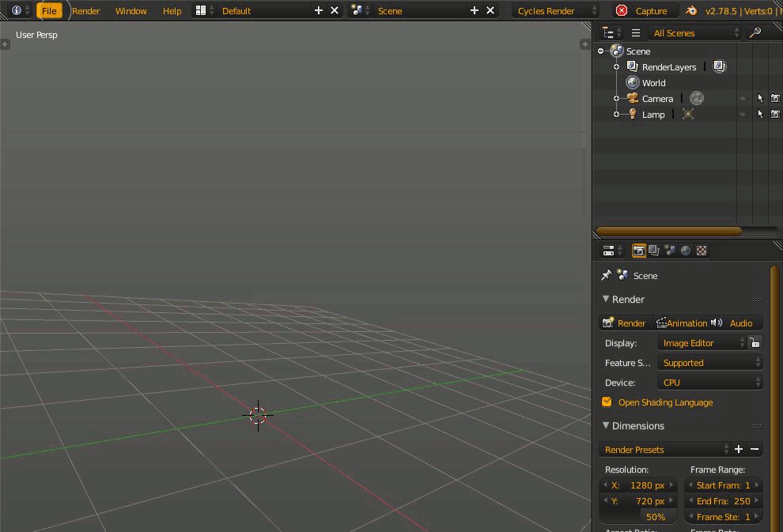Toggle Camera renderability in outliner
This screenshot has height=532, width=783.
tap(775, 98)
